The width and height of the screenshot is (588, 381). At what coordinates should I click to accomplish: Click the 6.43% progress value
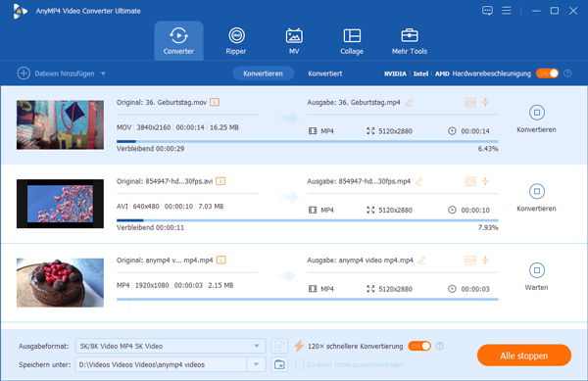click(488, 149)
